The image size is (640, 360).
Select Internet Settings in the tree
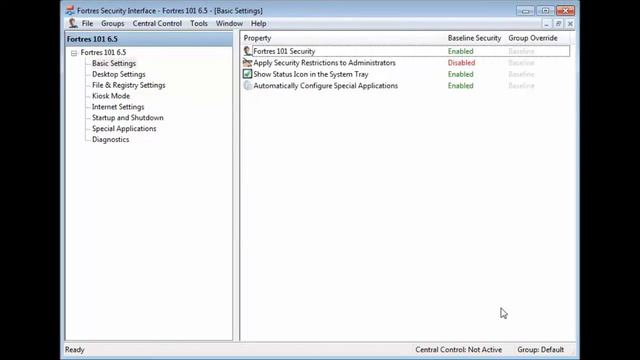pos(118,107)
